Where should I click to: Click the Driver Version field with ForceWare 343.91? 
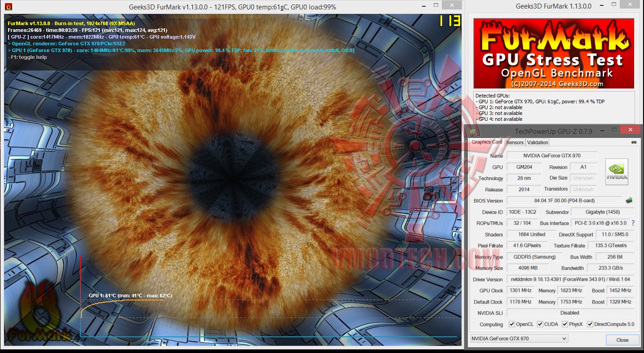pyautogui.click(x=570, y=279)
